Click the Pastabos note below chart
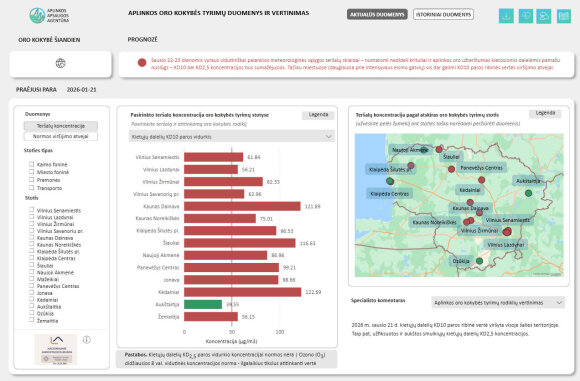 tap(226, 359)
